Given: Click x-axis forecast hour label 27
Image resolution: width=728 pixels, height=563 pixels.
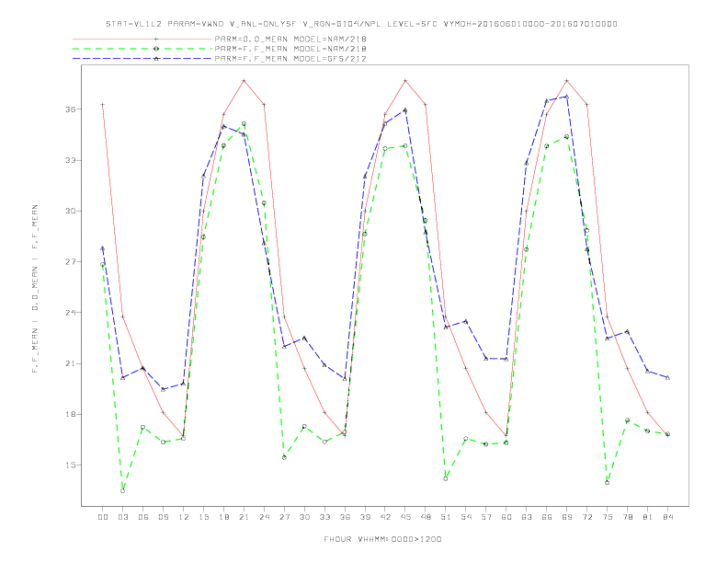Looking at the screenshot, I should tap(284, 517).
